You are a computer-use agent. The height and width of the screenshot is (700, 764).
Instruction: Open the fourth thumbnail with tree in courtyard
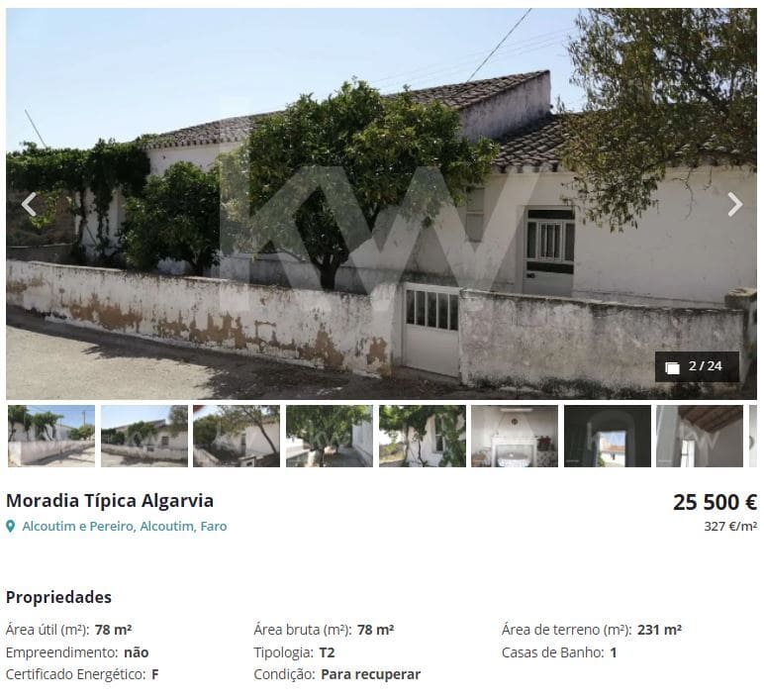click(x=330, y=437)
